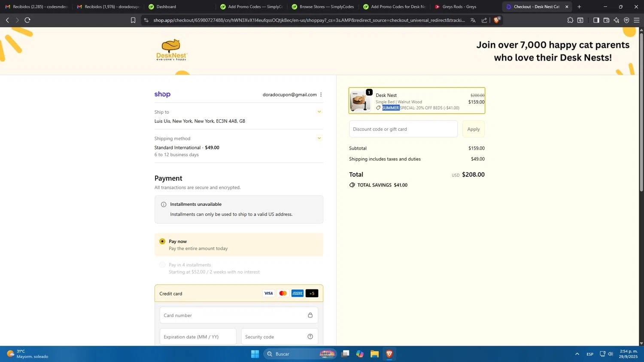Open Task View in taskbar

point(345,354)
